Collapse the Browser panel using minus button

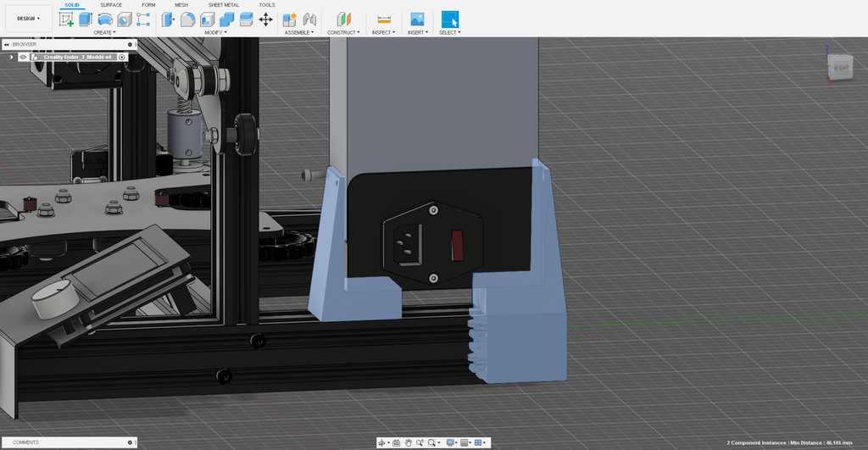point(131,44)
